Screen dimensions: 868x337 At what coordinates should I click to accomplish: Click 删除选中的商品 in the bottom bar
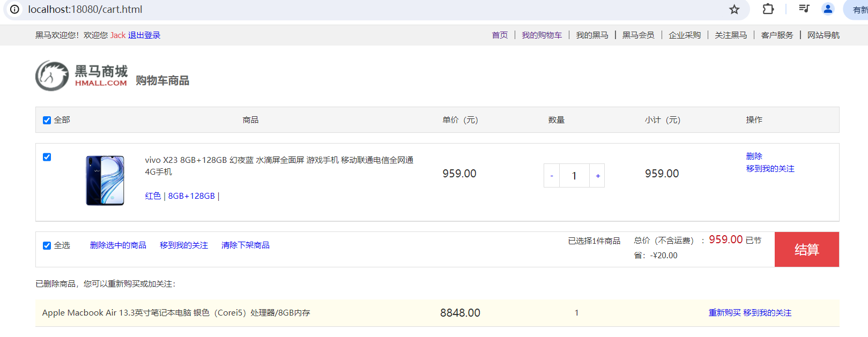tap(118, 245)
